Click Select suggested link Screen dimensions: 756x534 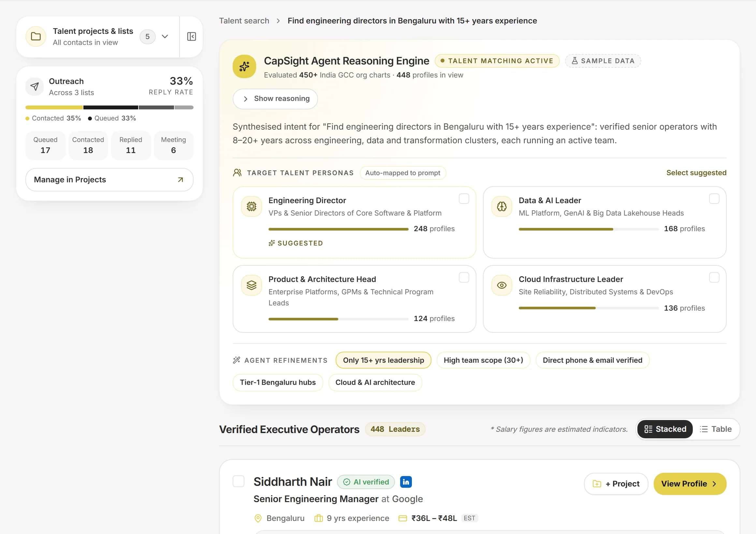pyautogui.click(x=696, y=173)
